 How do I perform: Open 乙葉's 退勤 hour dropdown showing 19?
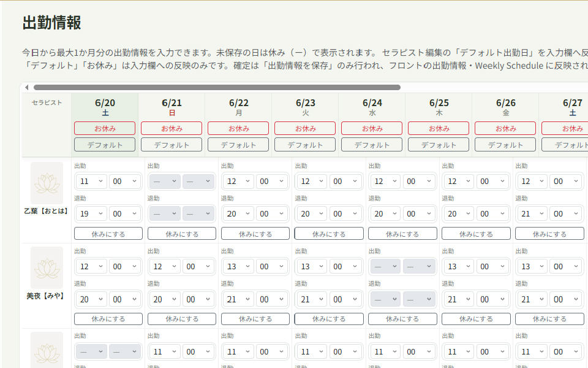point(91,213)
